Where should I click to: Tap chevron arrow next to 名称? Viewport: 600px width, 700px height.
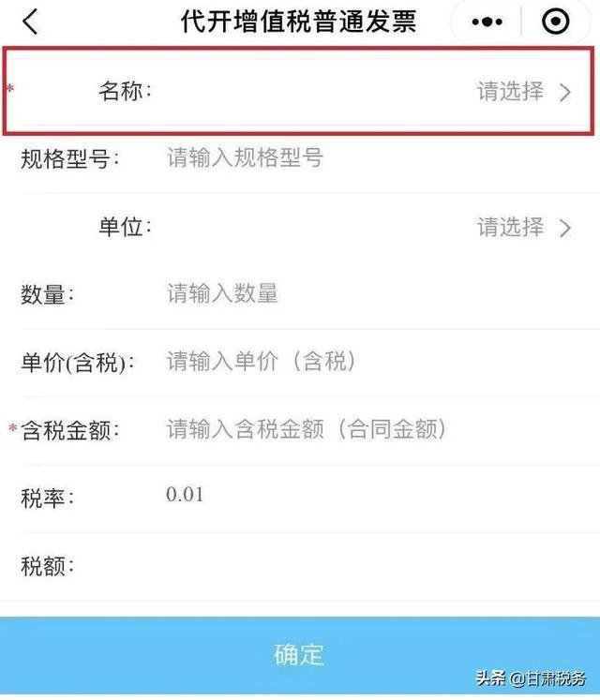point(565,93)
